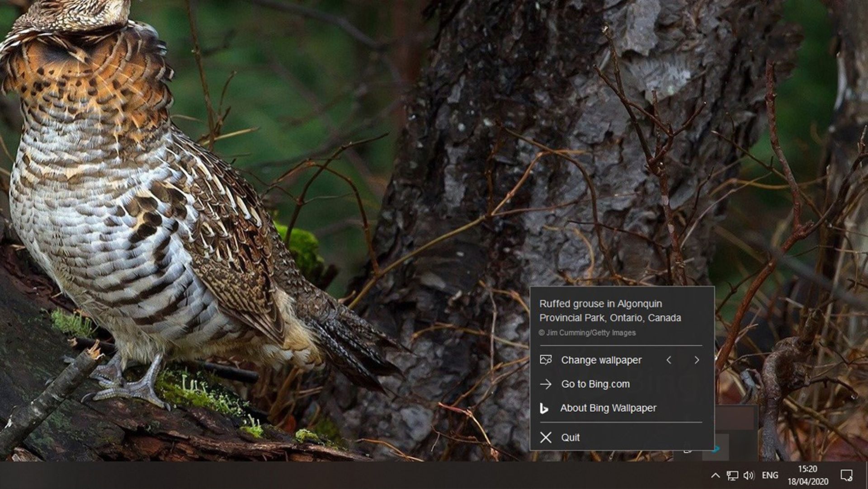Click the Jim Cumming/Getty Images credit

tap(587, 333)
